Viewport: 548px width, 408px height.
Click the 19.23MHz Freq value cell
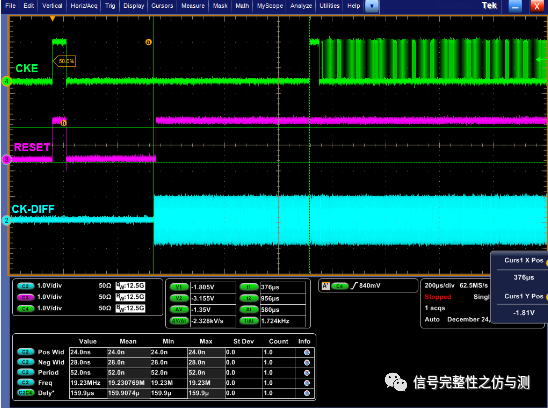88,383
